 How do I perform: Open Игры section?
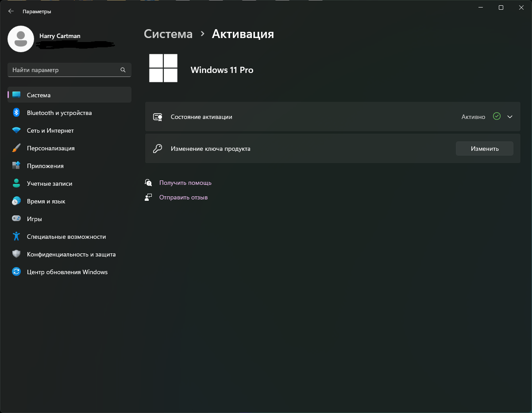(69, 218)
